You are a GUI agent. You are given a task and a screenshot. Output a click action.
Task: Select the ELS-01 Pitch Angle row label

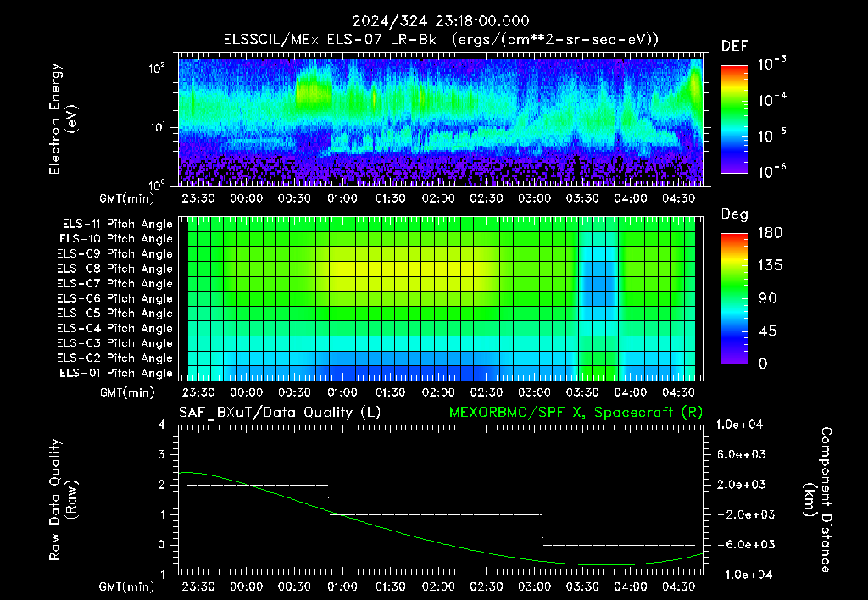pyautogui.click(x=116, y=373)
